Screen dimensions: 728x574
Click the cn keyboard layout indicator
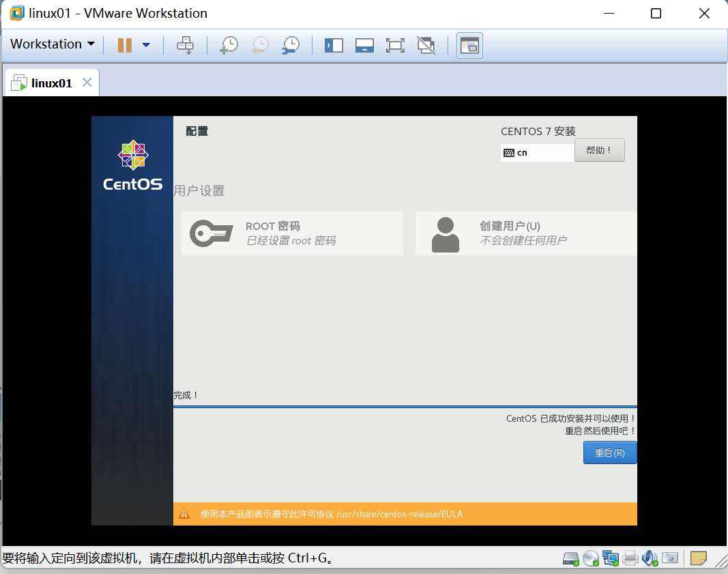pyautogui.click(x=537, y=153)
